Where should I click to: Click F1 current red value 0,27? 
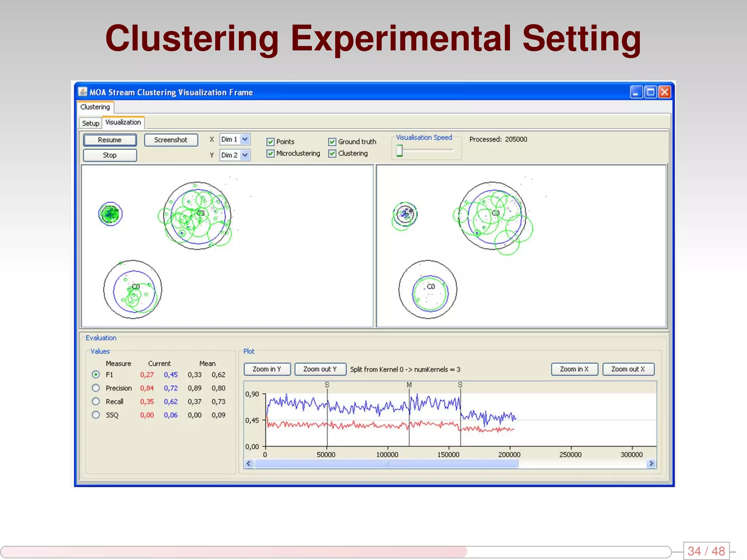pyautogui.click(x=147, y=375)
